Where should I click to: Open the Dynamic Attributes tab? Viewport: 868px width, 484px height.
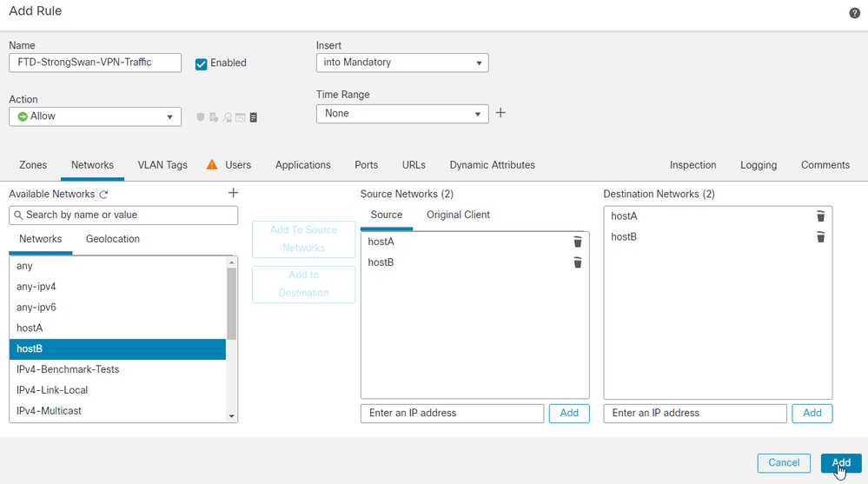tap(492, 165)
